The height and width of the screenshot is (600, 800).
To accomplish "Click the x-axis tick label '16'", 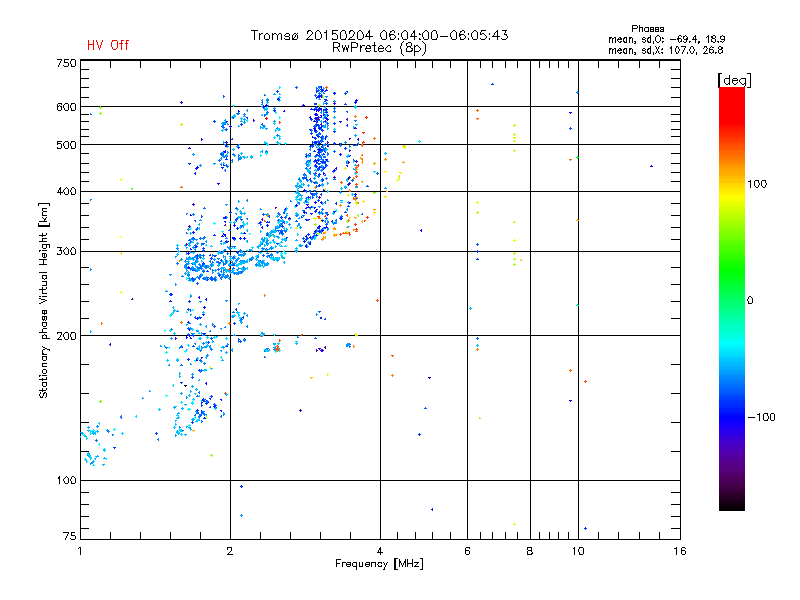I will click(679, 551).
